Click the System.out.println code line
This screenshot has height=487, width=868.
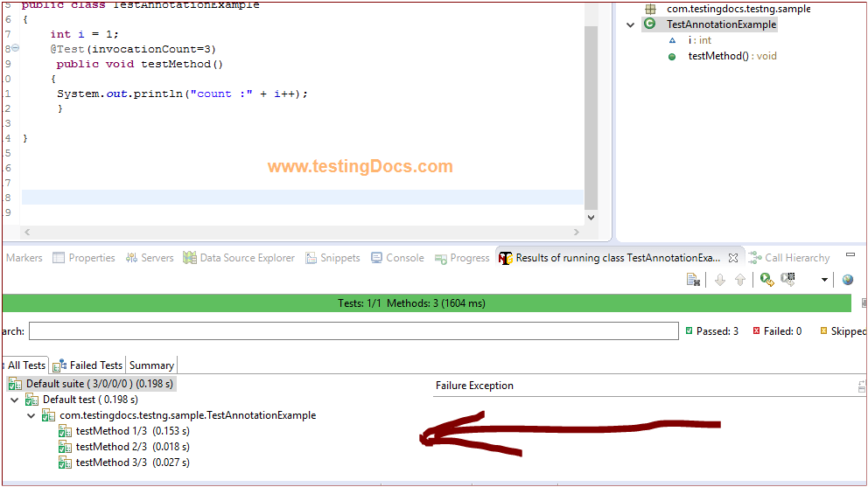182,94
